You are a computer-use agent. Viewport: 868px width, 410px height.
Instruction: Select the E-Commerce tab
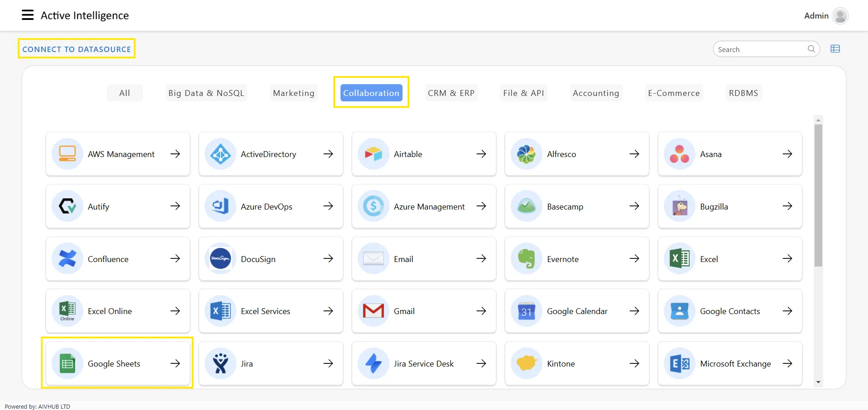coord(674,93)
